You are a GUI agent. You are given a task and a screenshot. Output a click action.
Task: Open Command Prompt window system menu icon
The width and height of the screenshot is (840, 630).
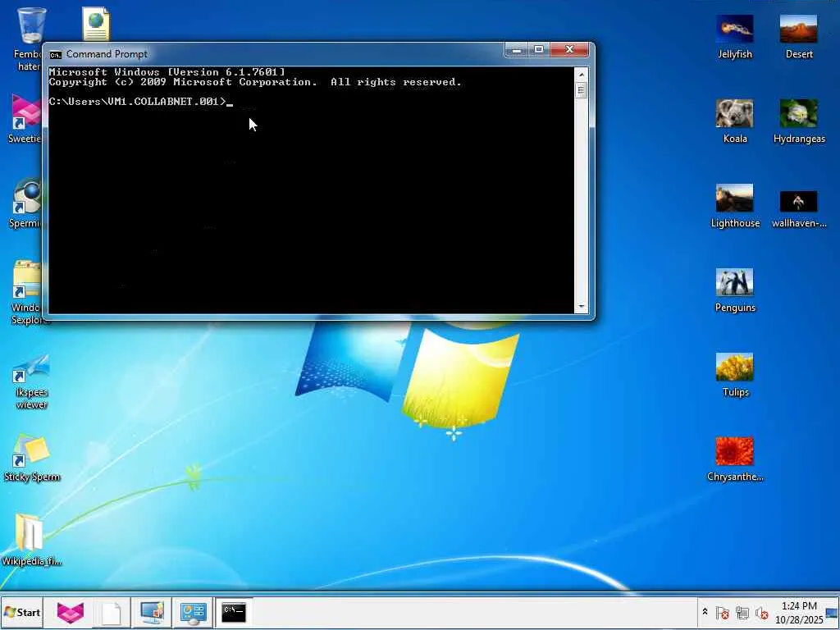tap(55, 55)
